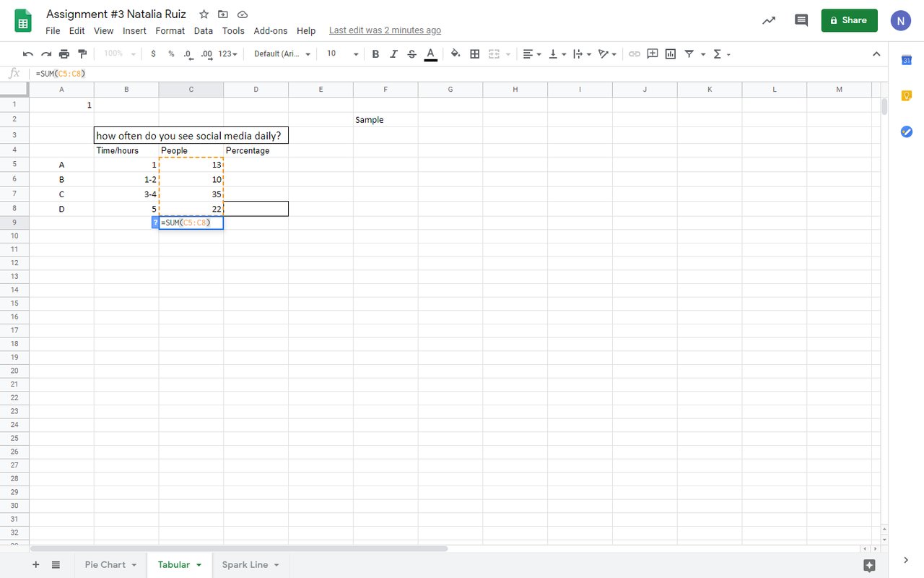This screenshot has height=578, width=924.
Task: Open the font family dropdown
Action: 282,54
